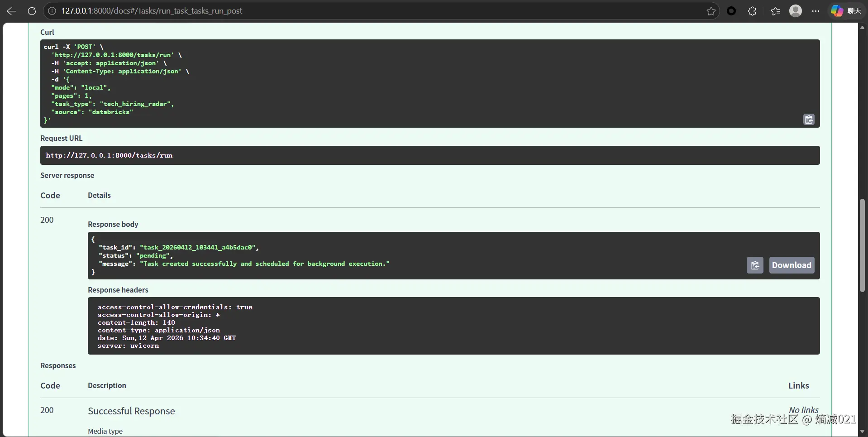Screen dimensions: 868x437
Task: Download the response body
Action: click(792, 265)
